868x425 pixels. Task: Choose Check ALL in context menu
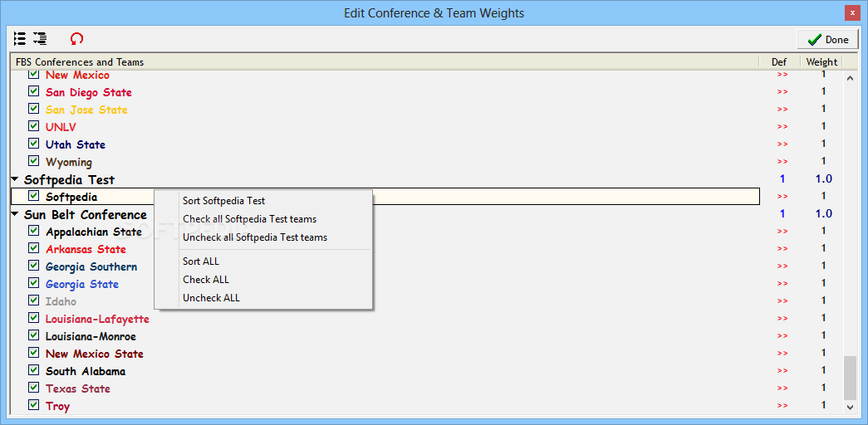click(206, 280)
